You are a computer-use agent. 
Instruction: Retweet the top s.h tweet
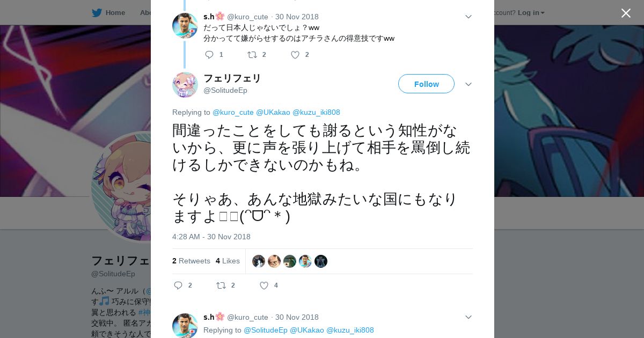point(252,55)
